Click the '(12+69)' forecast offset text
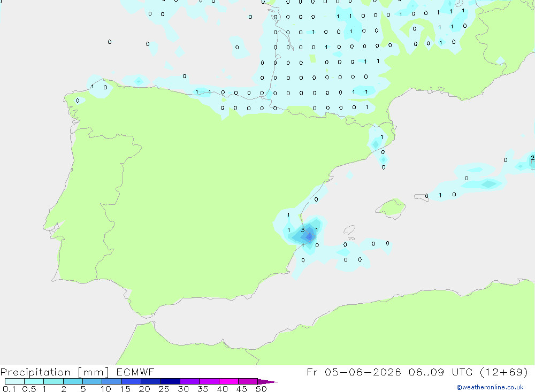The width and height of the screenshot is (535, 392). pyautogui.click(x=504, y=372)
